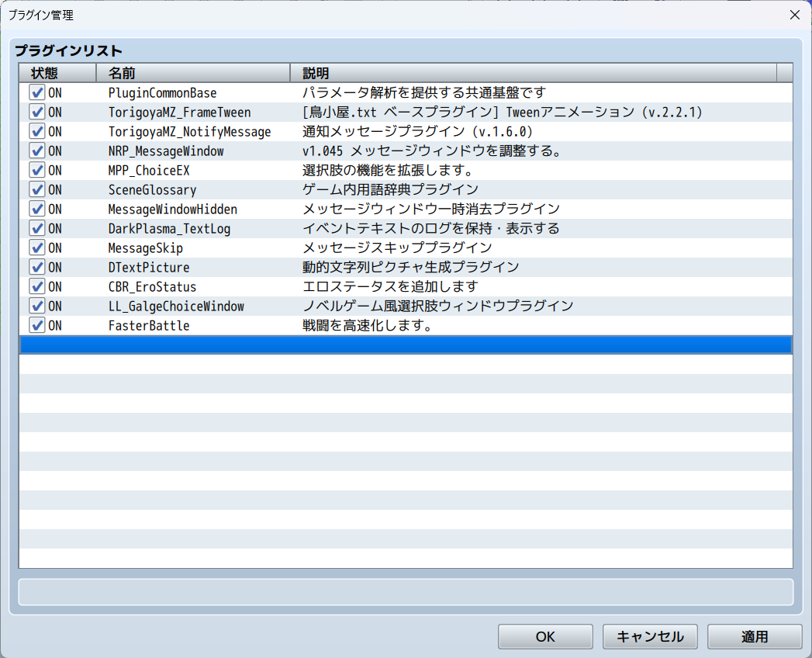Turn off the FasterBattle plugin checkbox
This screenshot has height=658, width=812.
point(37,325)
